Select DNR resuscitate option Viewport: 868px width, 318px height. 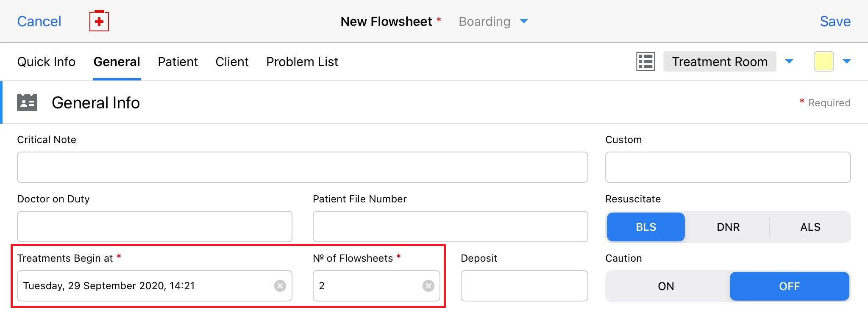point(728,227)
